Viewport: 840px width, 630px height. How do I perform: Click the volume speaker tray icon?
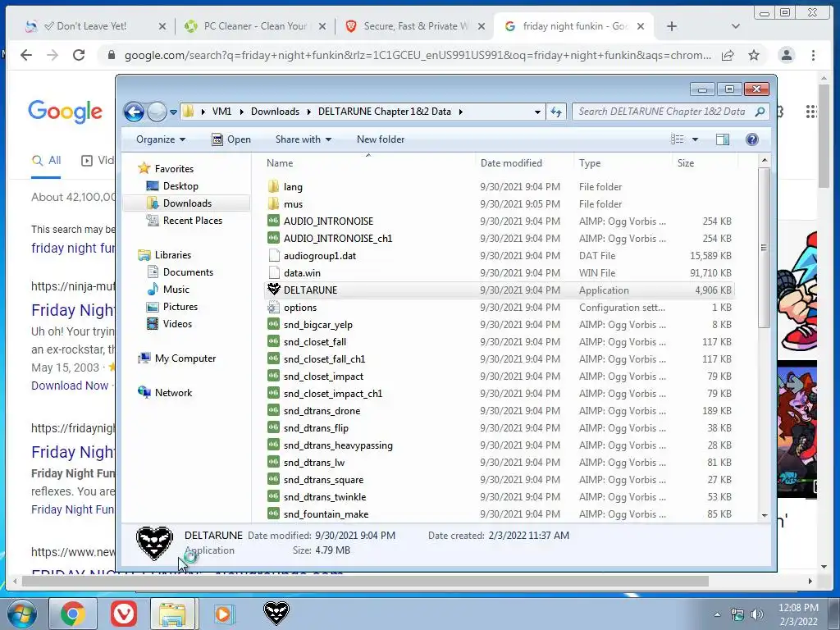(756, 614)
